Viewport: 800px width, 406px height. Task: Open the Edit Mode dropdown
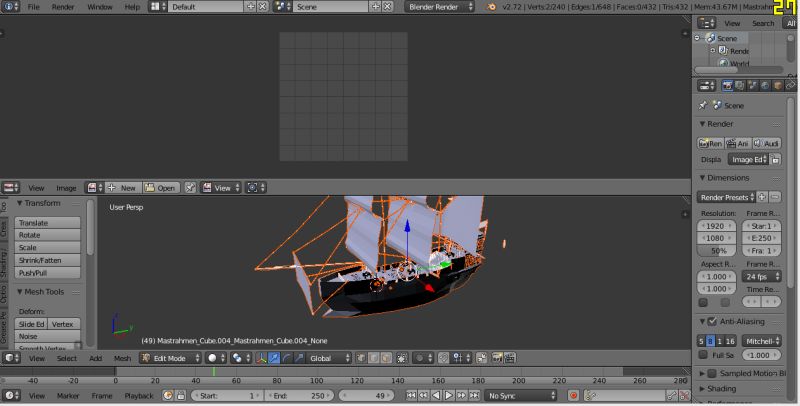tap(171, 358)
